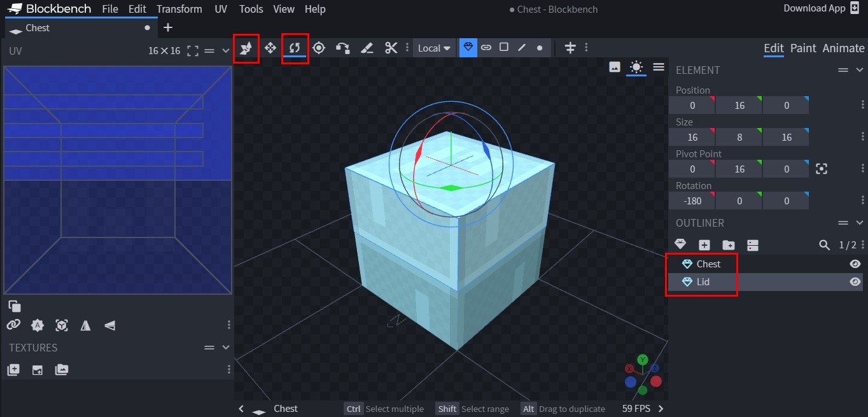Toggle object selection mode (diamond icon)
Viewport: 868px width, 417px height.
click(468, 47)
